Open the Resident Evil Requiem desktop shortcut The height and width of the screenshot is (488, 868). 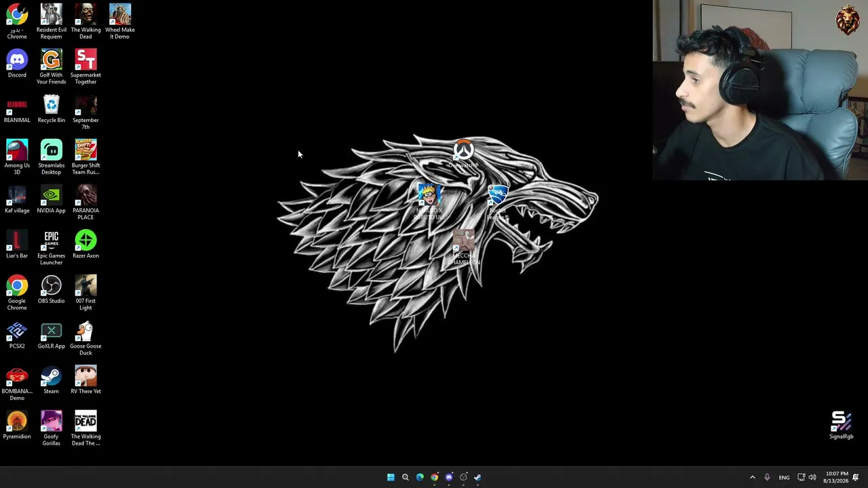coord(52,21)
